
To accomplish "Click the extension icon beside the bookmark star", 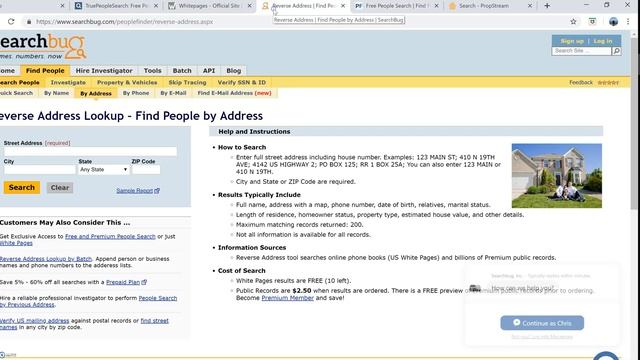I will (x=592, y=22).
